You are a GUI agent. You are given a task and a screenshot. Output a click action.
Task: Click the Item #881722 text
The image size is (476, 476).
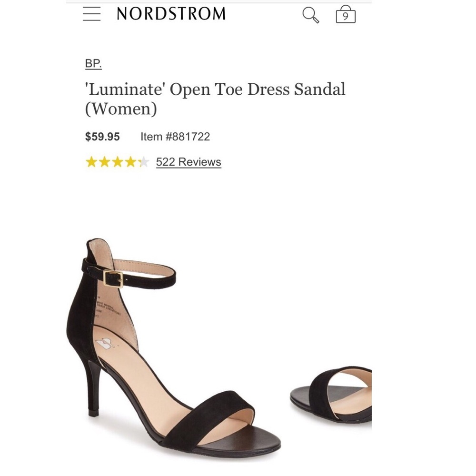pyautogui.click(x=175, y=137)
